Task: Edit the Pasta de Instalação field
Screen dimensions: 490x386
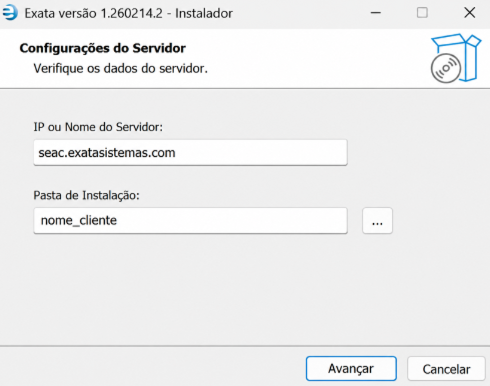Action: tap(190, 221)
